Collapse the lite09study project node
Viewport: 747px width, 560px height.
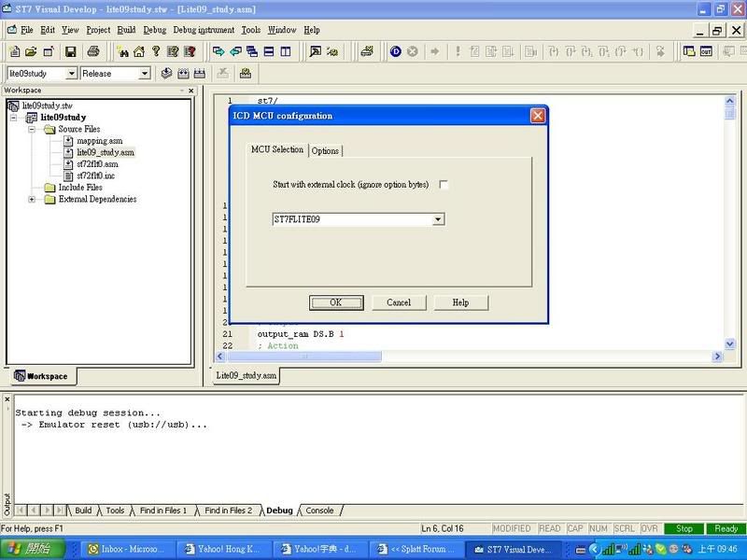(13, 118)
